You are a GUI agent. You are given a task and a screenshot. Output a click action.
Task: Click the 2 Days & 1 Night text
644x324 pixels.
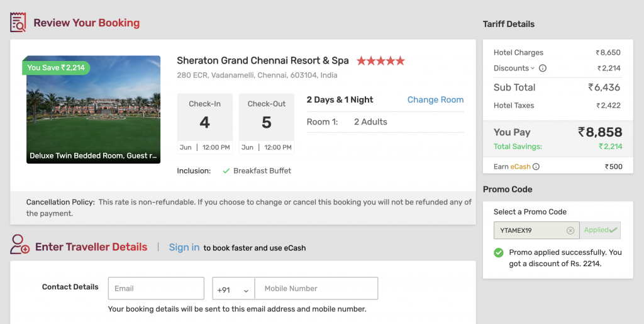click(340, 100)
